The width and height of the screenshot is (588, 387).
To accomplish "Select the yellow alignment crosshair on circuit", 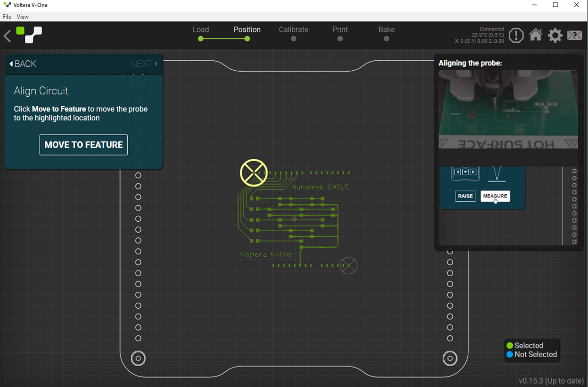I will [x=254, y=173].
